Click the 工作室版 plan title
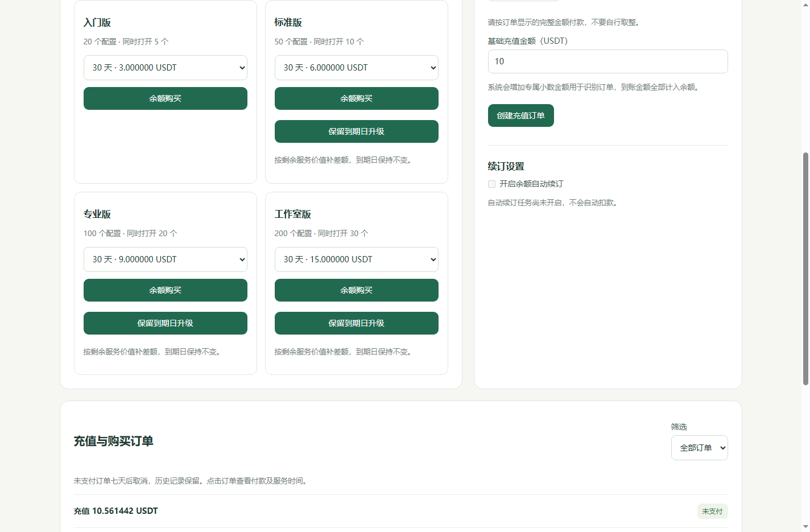This screenshot has width=810, height=532. click(293, 215)
